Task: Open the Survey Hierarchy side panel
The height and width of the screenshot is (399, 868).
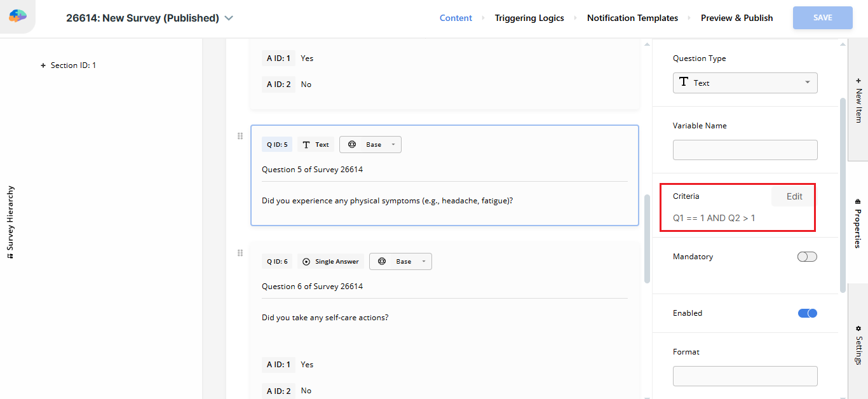Action: click(10, 222)
